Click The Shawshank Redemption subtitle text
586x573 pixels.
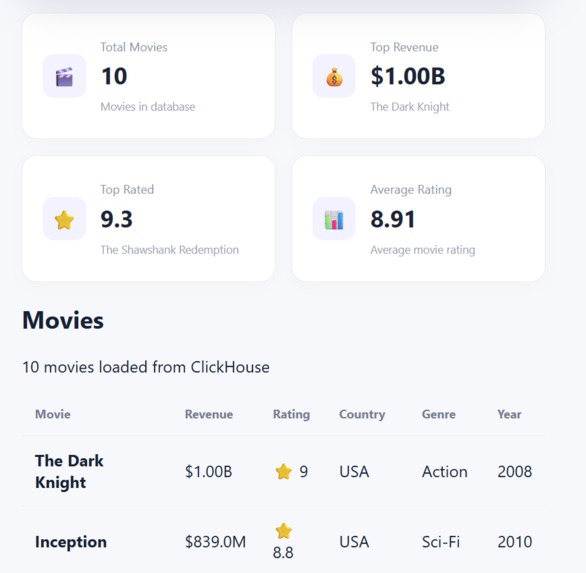coord(169,250)
